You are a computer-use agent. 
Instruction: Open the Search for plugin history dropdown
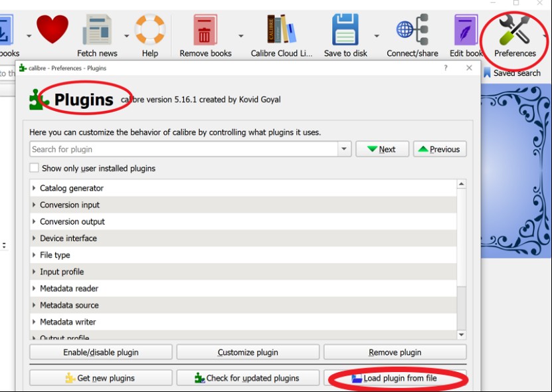344,149
